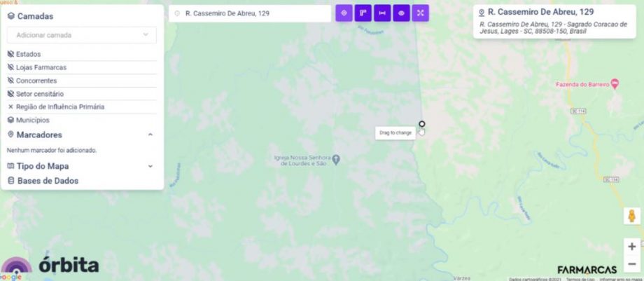This screenshot has width=644, height=281.
Task: Click the locate/target toolbar icon
Action: (x=344, y=13)
